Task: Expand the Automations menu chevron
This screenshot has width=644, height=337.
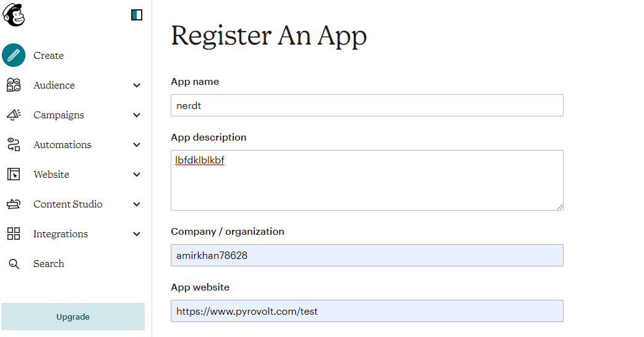Action: pyautogui.click(x=137, y=145)
